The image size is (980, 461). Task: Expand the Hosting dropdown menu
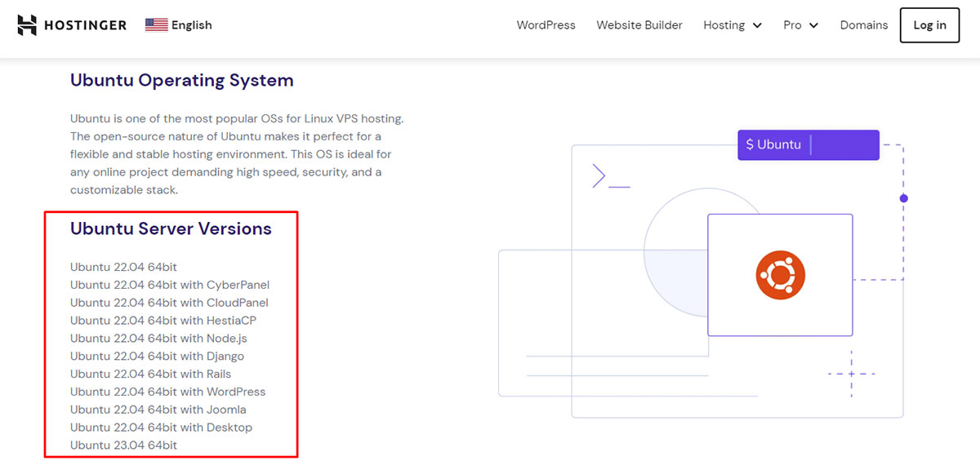click(733, 25)
